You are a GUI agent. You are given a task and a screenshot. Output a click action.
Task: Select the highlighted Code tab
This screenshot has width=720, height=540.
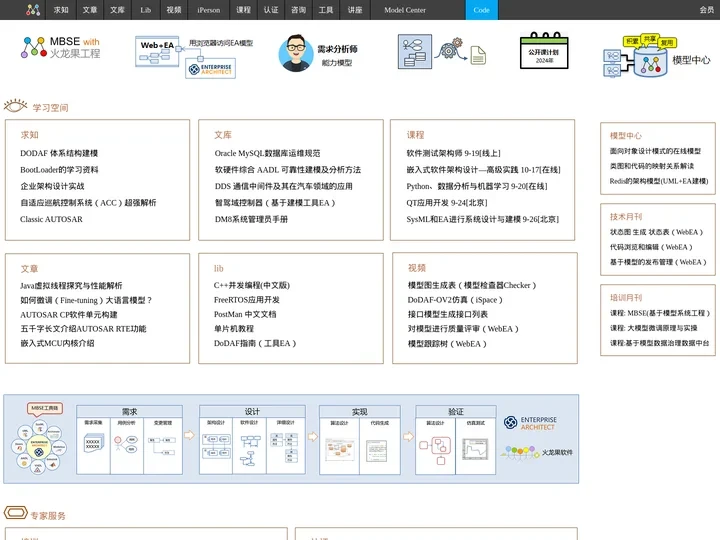[482, 10]
